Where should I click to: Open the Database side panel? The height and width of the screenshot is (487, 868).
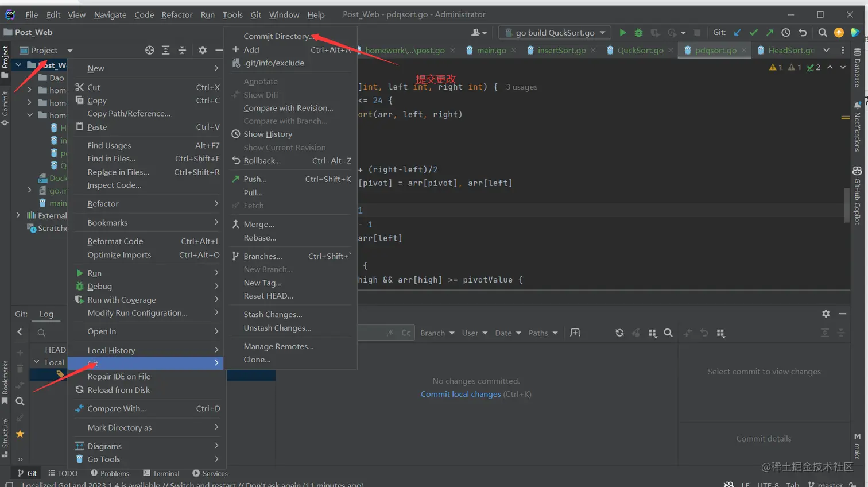857,67
